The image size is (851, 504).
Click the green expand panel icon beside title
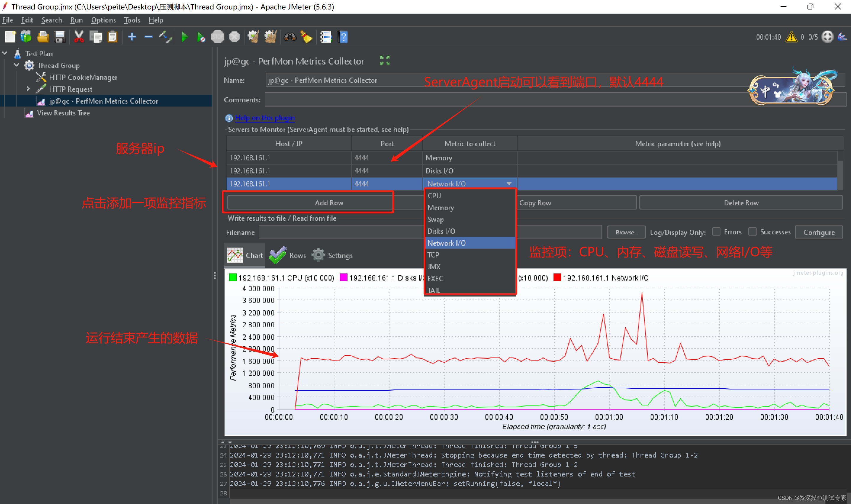(385, 61)
